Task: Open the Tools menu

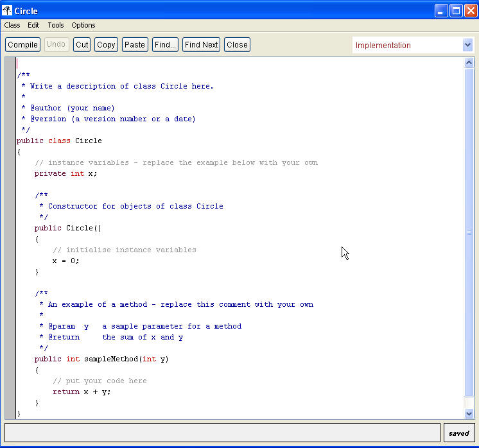Action: [x=56, y=25]
